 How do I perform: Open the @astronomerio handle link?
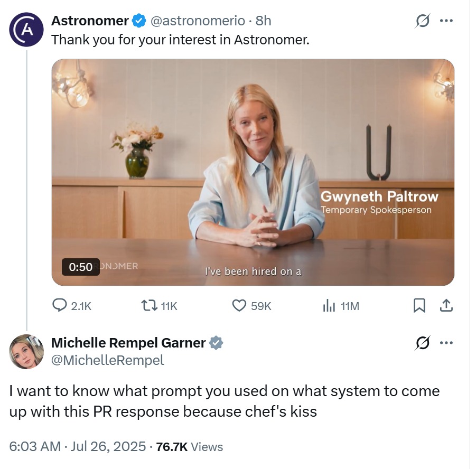pos(198,21)
